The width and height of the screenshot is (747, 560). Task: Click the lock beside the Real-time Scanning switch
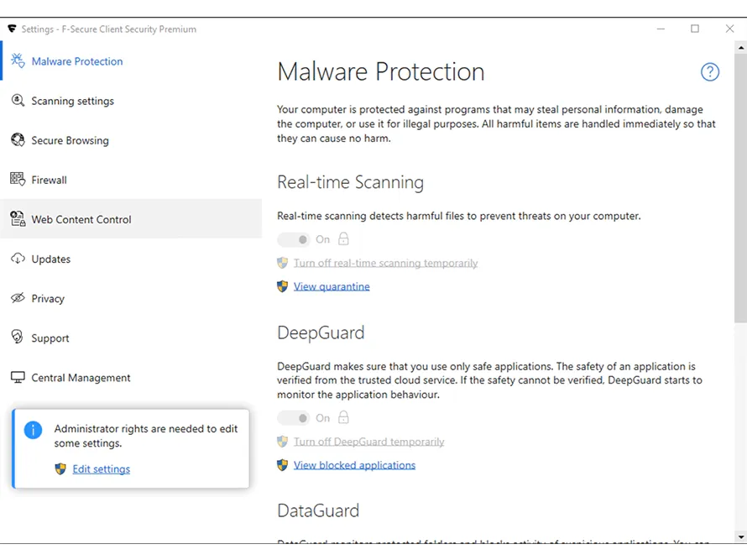point(344,238)
